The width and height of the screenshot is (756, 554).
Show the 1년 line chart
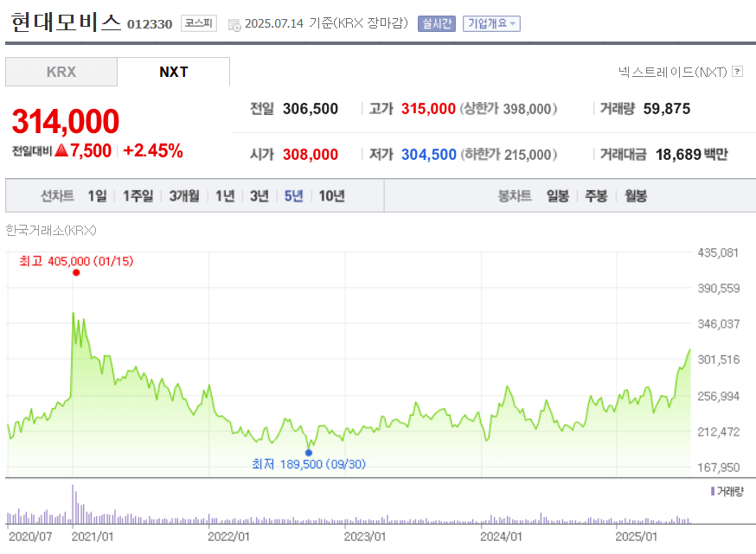point(225,196)
